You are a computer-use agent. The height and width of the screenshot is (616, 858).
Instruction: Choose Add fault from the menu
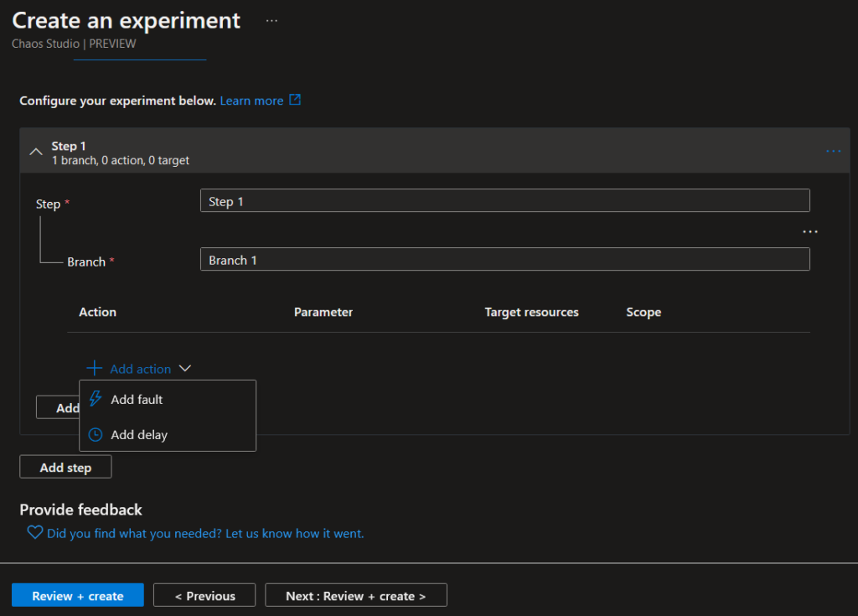point(168,399)
